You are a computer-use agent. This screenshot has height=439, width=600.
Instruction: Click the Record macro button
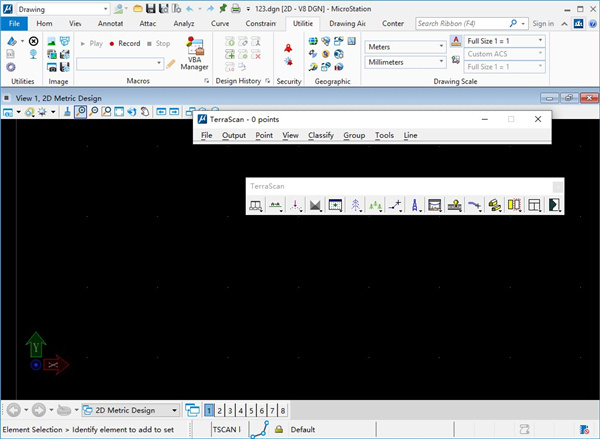click(x=125, y=44)
